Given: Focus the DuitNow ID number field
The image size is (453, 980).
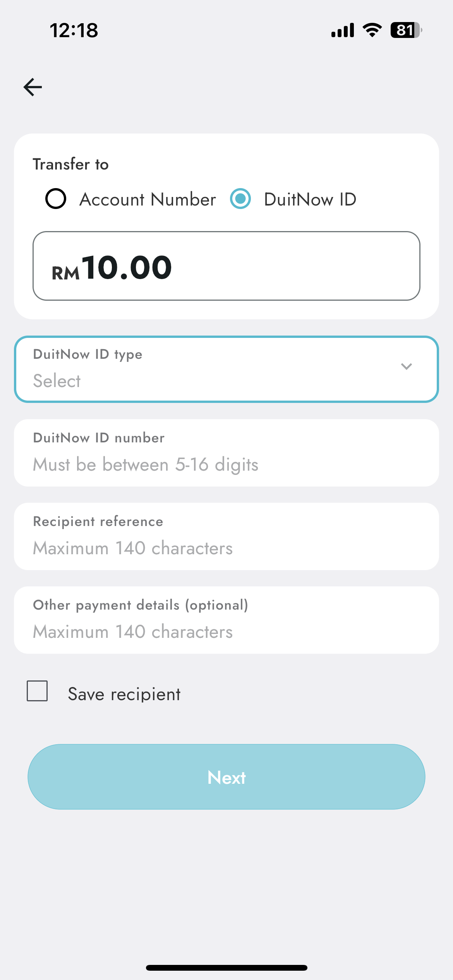Looking at the screenshot, I should pos(226,453).
